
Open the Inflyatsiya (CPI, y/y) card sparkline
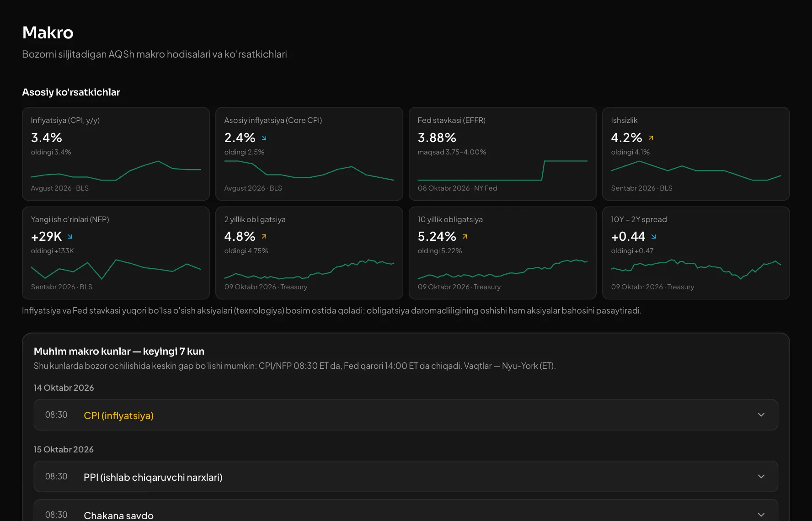click(x=116, y=171)
